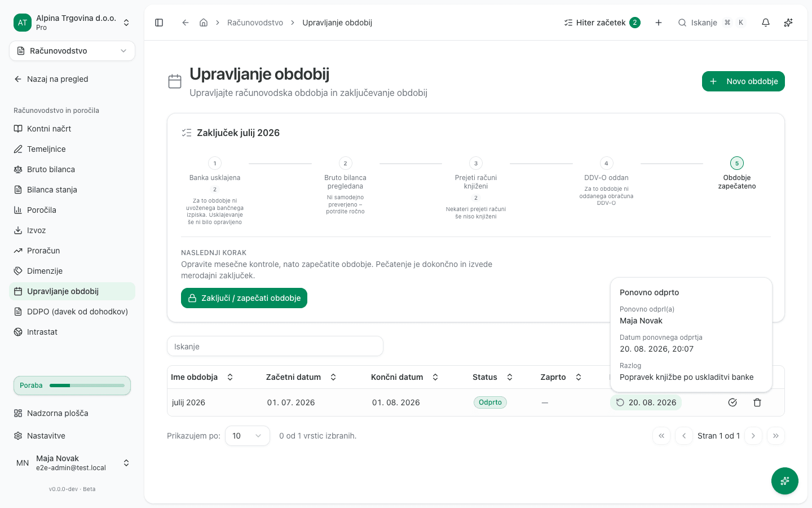Click Zaključi / zapečati obdobje button

coord(244,298)
